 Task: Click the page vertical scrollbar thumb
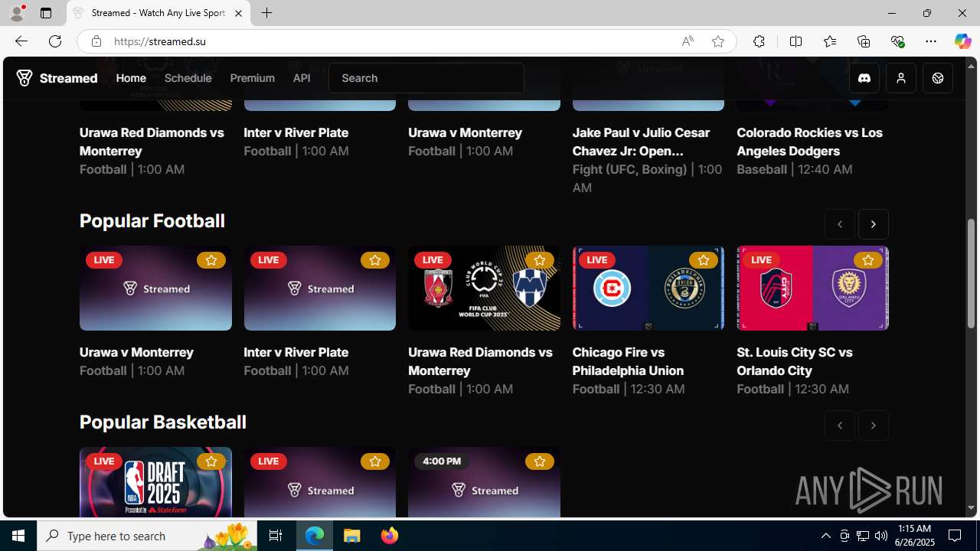tap(971, 275)
